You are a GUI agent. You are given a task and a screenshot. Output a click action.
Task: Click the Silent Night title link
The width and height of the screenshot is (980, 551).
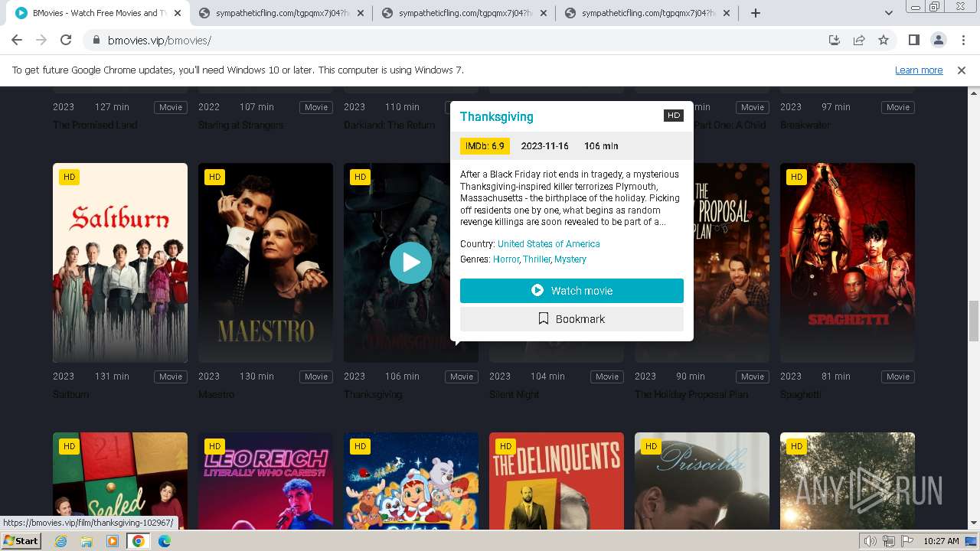tap(514, 395)
